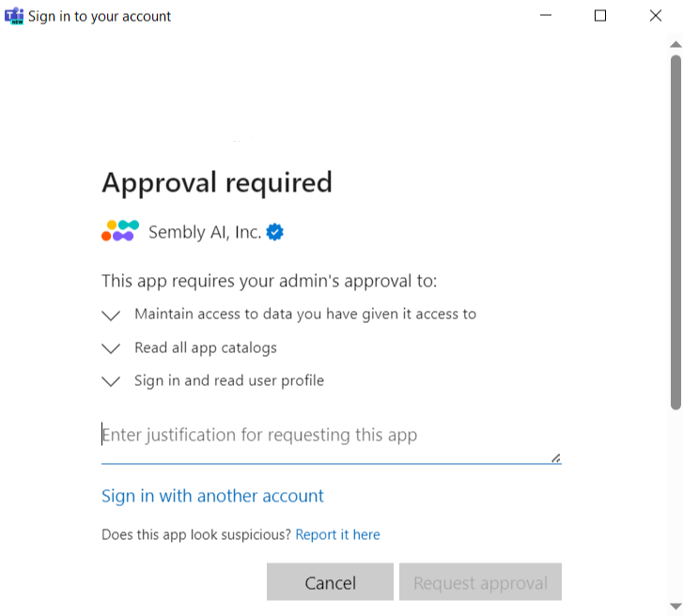Expand chevron beside Read all app catalogs

point(111,348)
